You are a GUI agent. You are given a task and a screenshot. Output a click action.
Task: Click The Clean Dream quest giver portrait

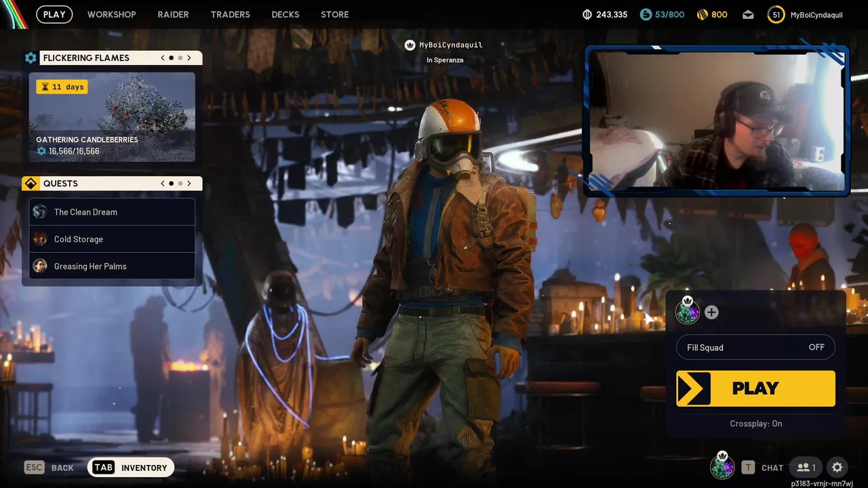tap(41, 212)
